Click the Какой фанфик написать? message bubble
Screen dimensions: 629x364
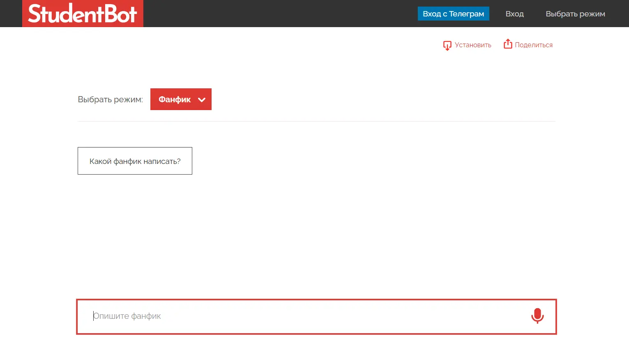(x=135, y=161)
